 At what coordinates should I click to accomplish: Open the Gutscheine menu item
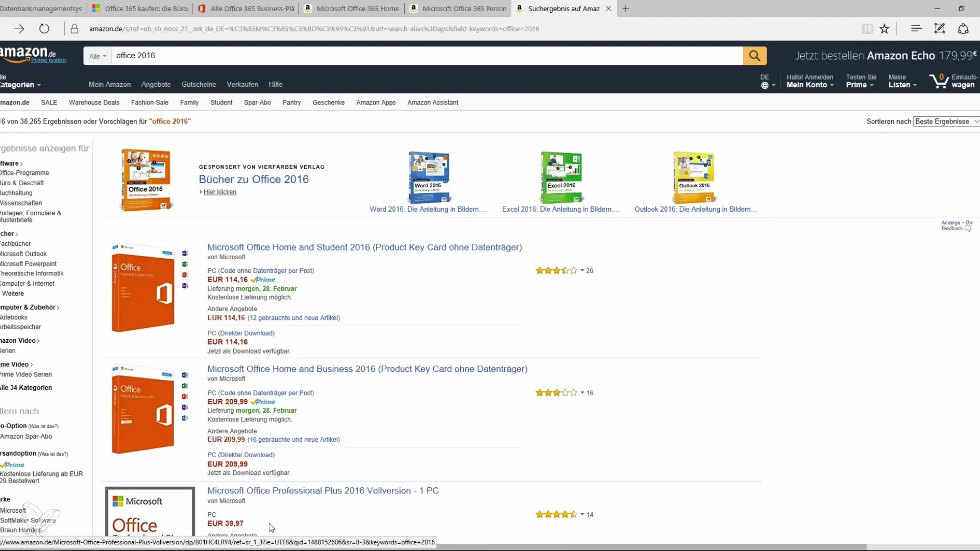199,85
